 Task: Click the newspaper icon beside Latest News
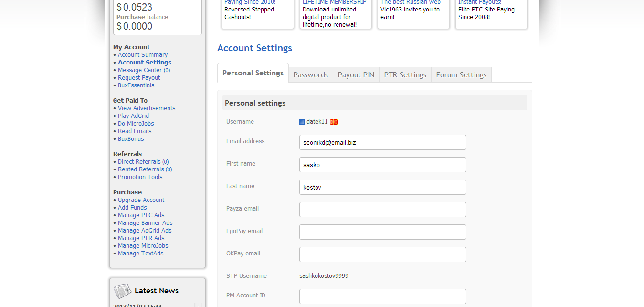tap(122, 291)
